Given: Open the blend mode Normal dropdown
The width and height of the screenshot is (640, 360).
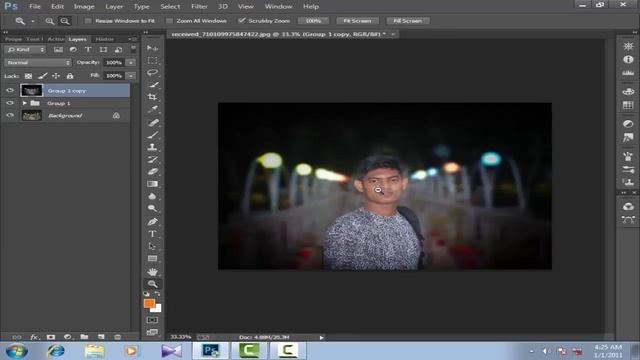Looking at the screenshot, I should pyautogui.click(x=38, y=62).
